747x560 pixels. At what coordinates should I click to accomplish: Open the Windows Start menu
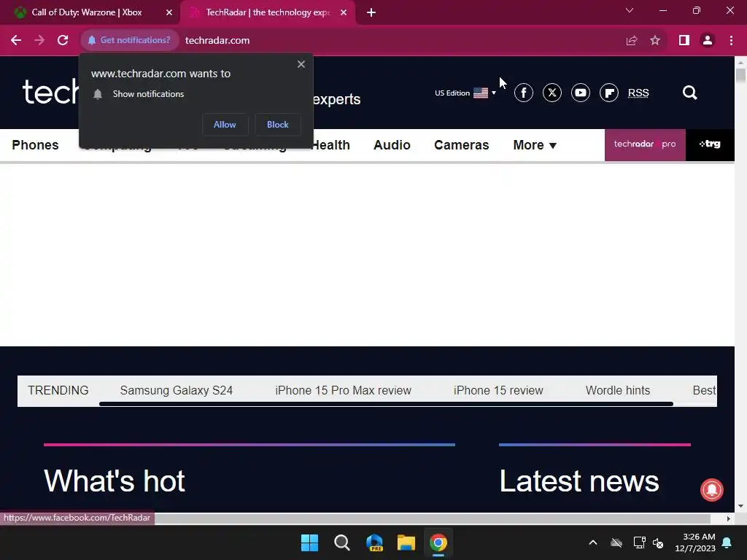309,542
